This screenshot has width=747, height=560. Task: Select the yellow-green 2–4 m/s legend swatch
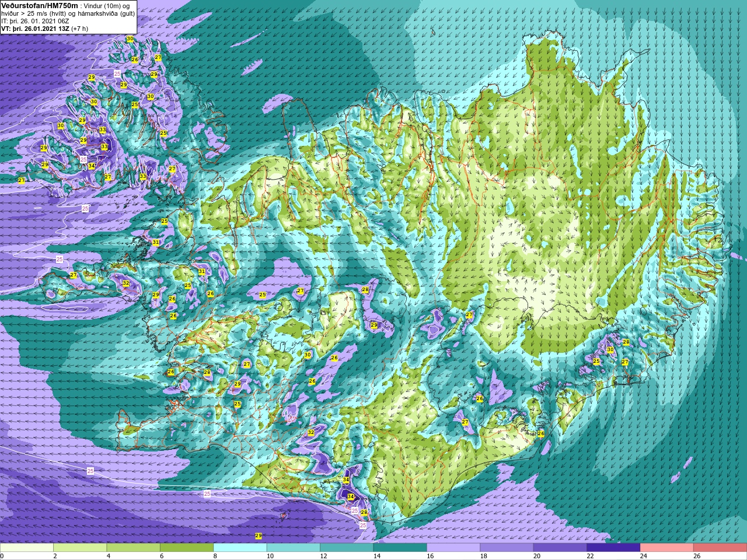point(80,548)
